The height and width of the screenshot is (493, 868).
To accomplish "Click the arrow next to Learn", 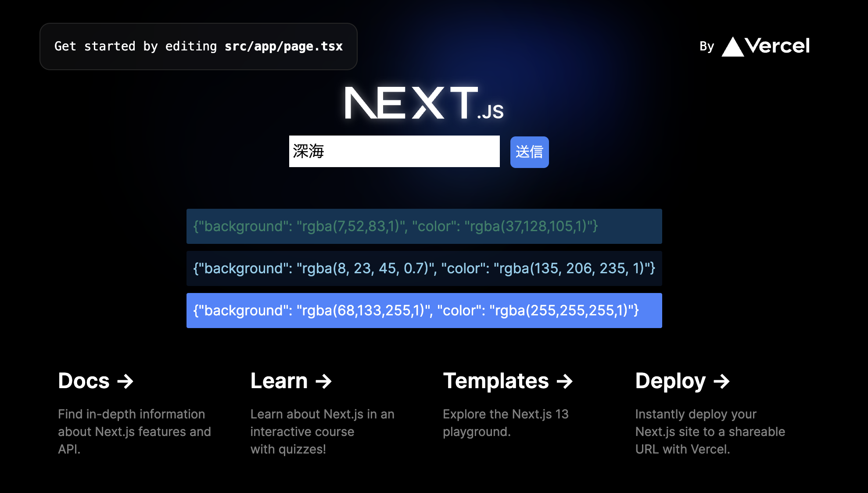I will (x=324, y=381).
